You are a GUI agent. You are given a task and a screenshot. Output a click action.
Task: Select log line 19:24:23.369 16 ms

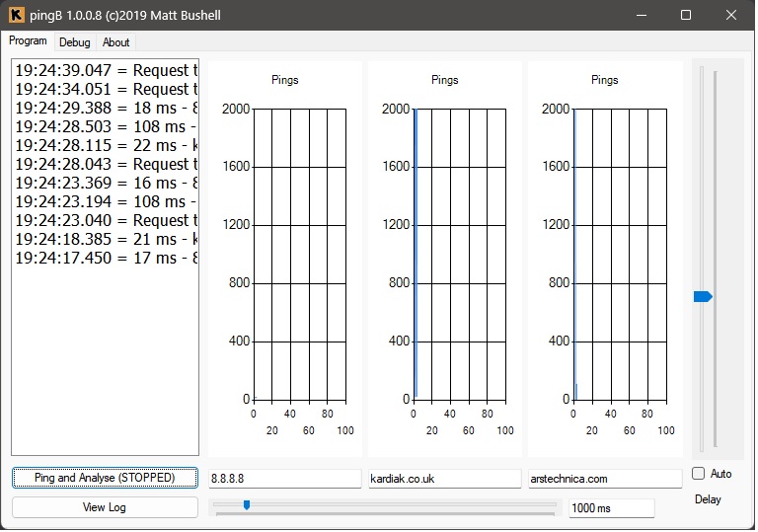(x=106, y=183)
